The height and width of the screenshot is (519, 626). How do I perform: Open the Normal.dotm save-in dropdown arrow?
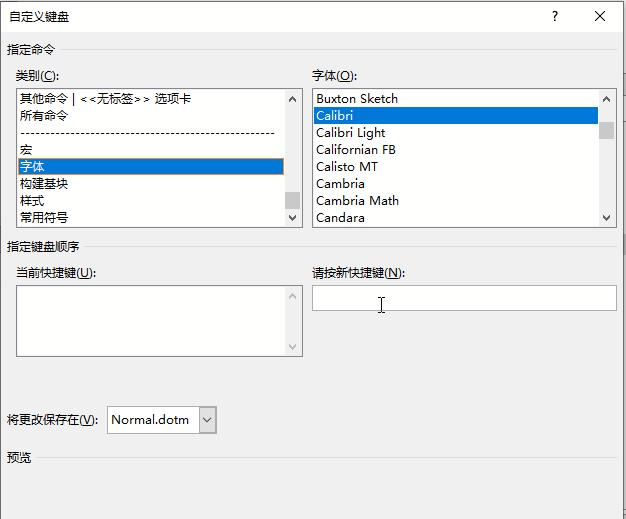click(x=207, y=420)
